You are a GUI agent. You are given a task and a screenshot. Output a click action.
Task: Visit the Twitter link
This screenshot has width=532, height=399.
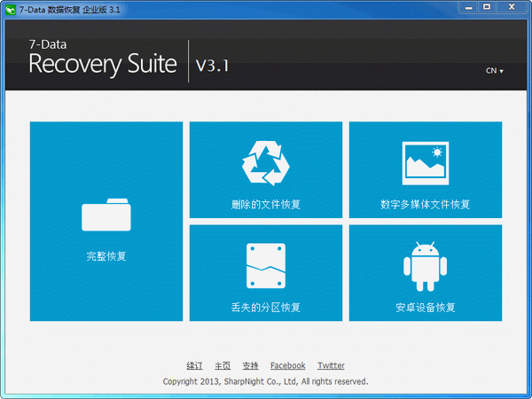tap(331, 365)
